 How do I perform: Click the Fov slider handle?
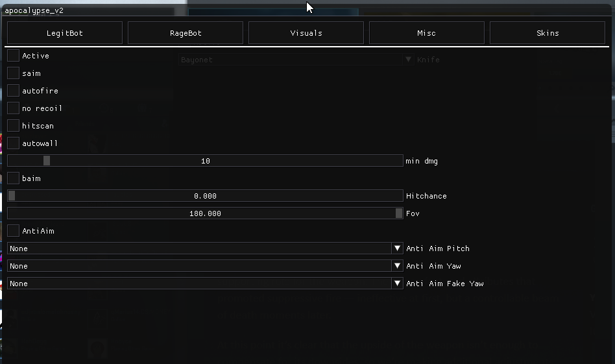pyautogui.click(x=399, y=213)
